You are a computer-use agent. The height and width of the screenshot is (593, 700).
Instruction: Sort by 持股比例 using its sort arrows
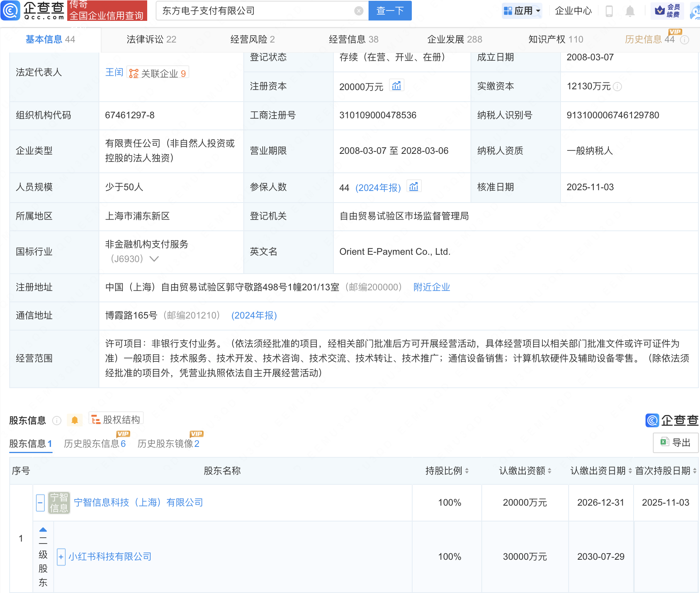click(466, 471)
